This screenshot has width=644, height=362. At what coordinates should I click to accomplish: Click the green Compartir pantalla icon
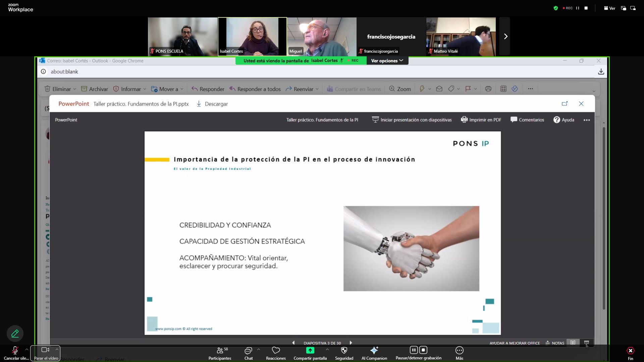(310, 350)
